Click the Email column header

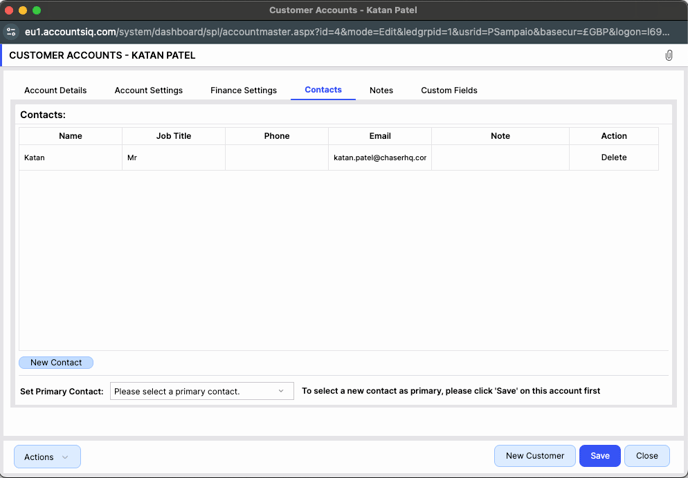380,136
